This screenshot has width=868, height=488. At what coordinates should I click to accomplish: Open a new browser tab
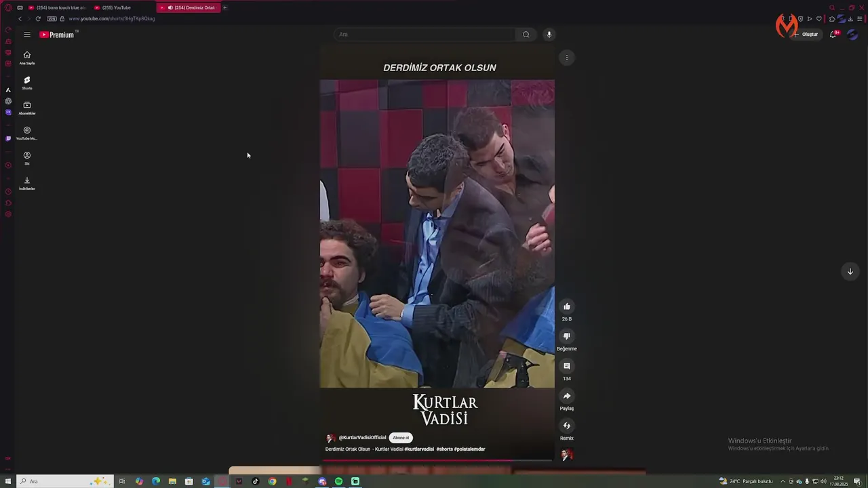(x=225, y=7)
